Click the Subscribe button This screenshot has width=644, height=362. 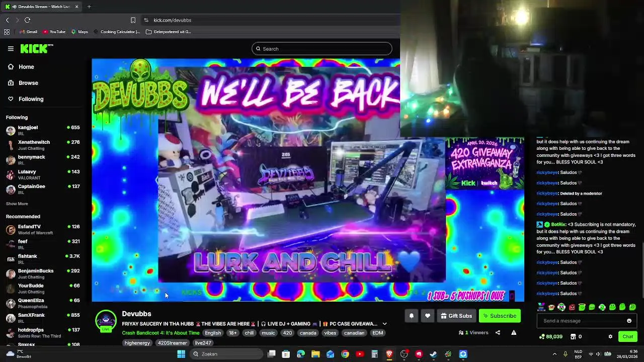pyautogui.click(x=500, y=316)
